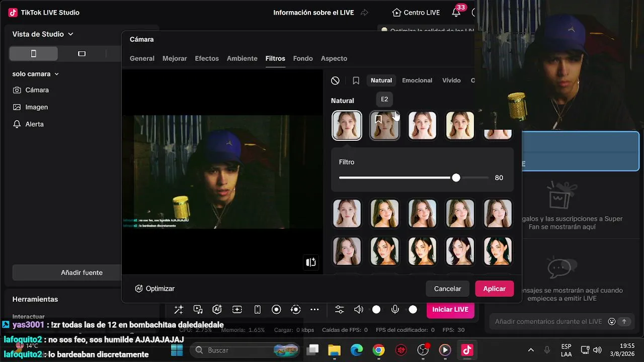Click the Filtro value 80
The height and width of the screenshot is (362, 644).
tap(499, 177)
